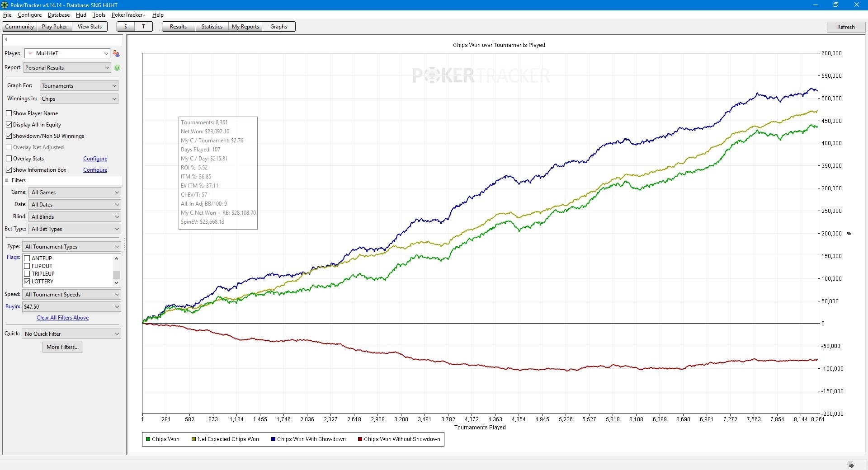Click the blue Chips Won With Showdown marker
The image size is (868, 470).
click(273, 439)
